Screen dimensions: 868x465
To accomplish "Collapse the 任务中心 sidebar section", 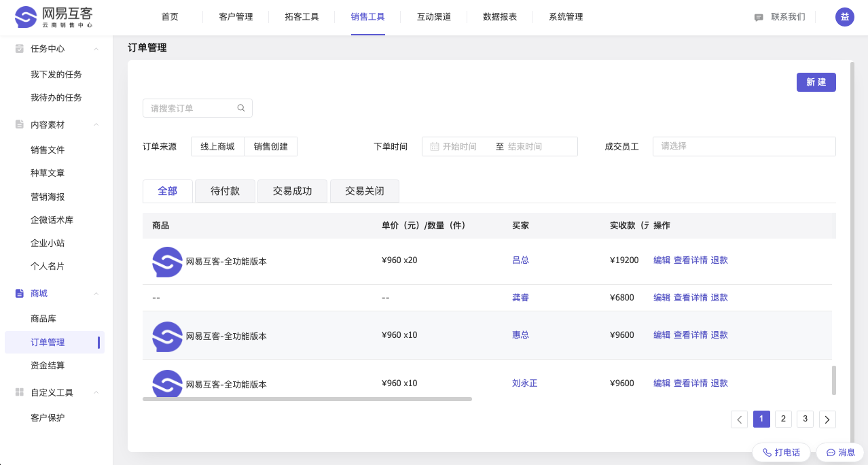I will (96, 49).
